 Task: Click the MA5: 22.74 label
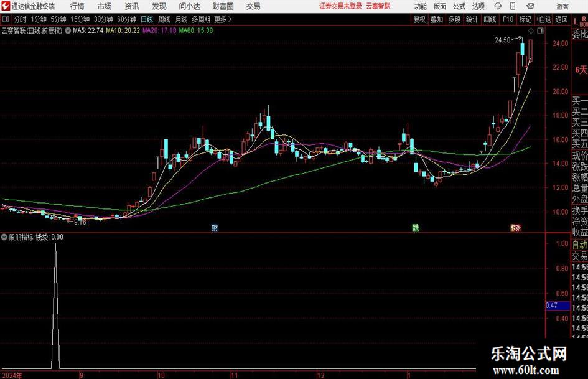click(x=88, y=30)
